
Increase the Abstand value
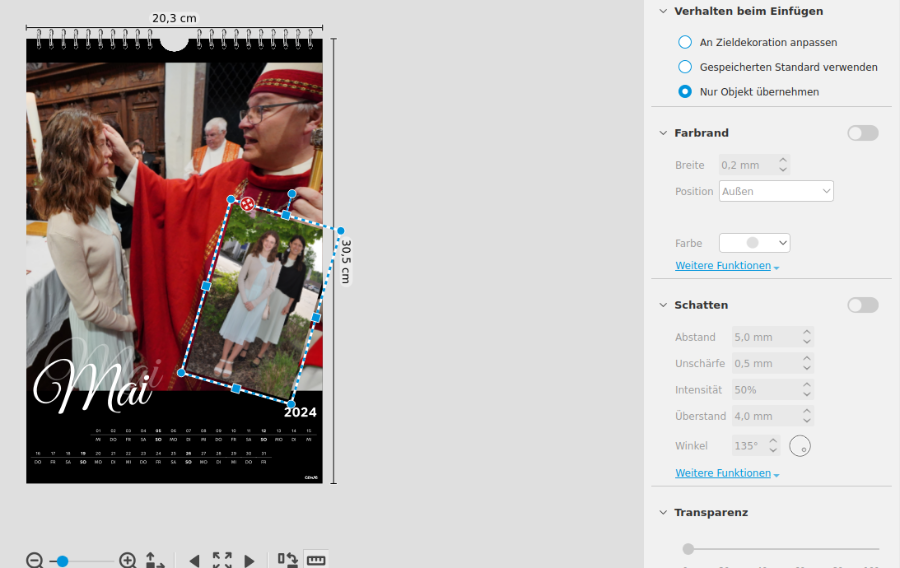click(807, 332)
